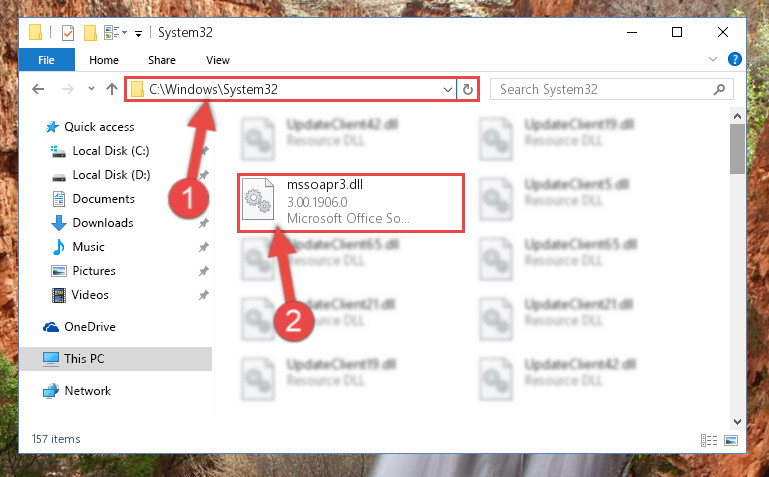Switch to the View tab

[218, 60]
